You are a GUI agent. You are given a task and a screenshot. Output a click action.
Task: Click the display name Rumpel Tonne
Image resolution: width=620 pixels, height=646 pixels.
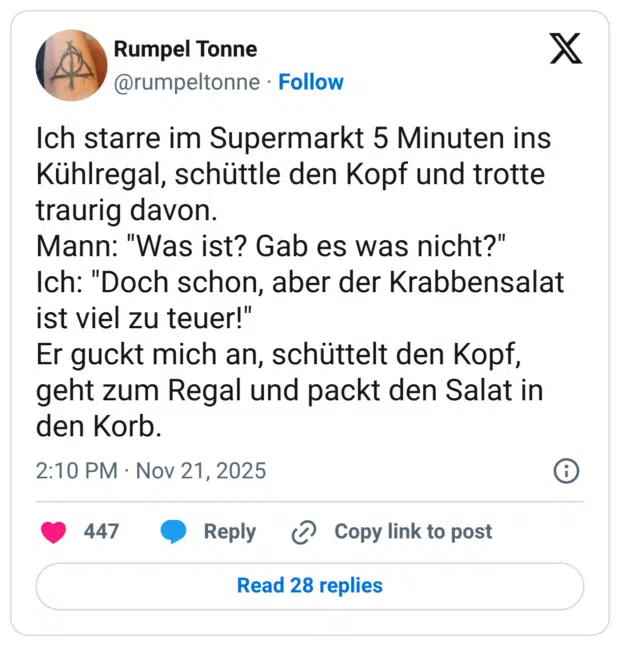tap(185, 49)
